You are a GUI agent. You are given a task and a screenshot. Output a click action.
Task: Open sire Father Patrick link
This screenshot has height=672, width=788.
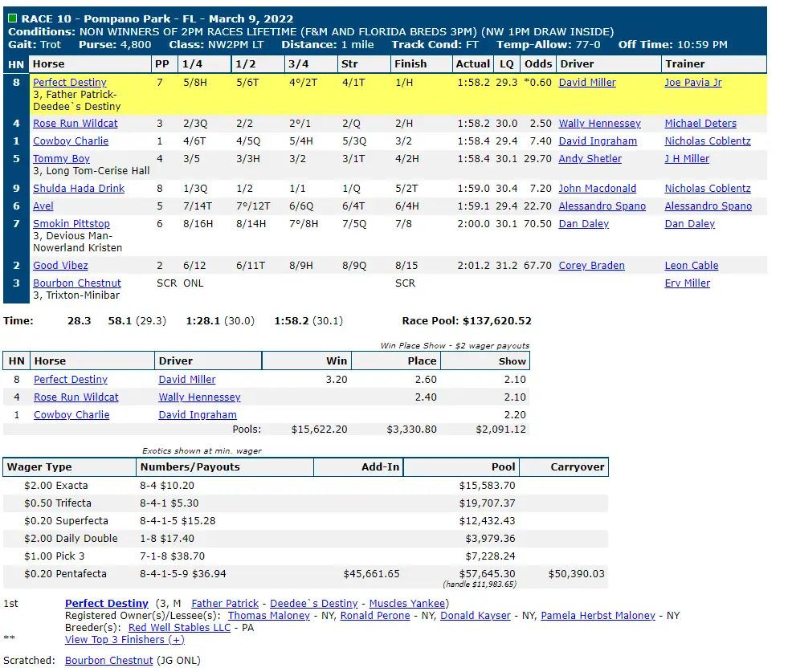pos(225,603)
